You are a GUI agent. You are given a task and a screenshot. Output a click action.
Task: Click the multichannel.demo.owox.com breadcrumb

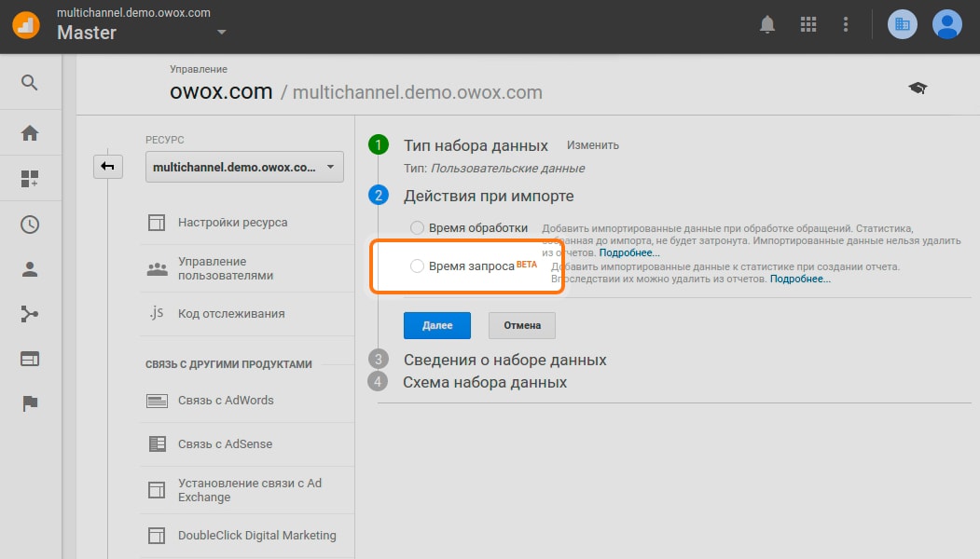point(418,92)
